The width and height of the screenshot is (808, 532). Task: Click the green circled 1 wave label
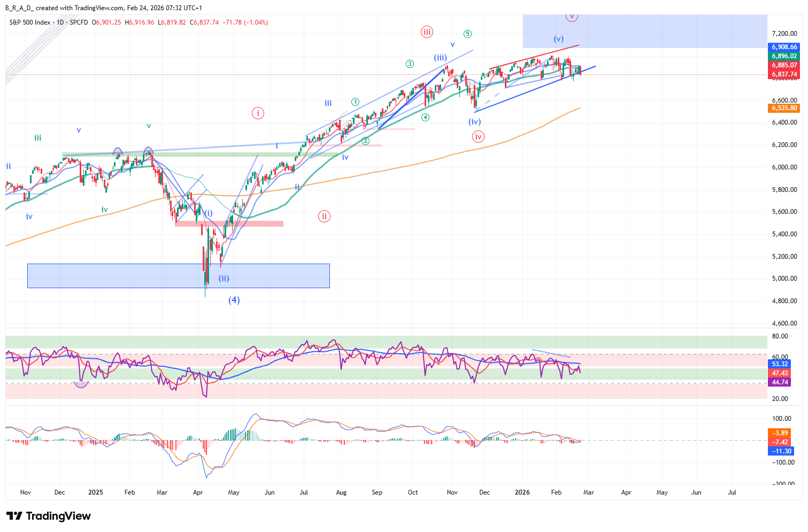point(355,102)
